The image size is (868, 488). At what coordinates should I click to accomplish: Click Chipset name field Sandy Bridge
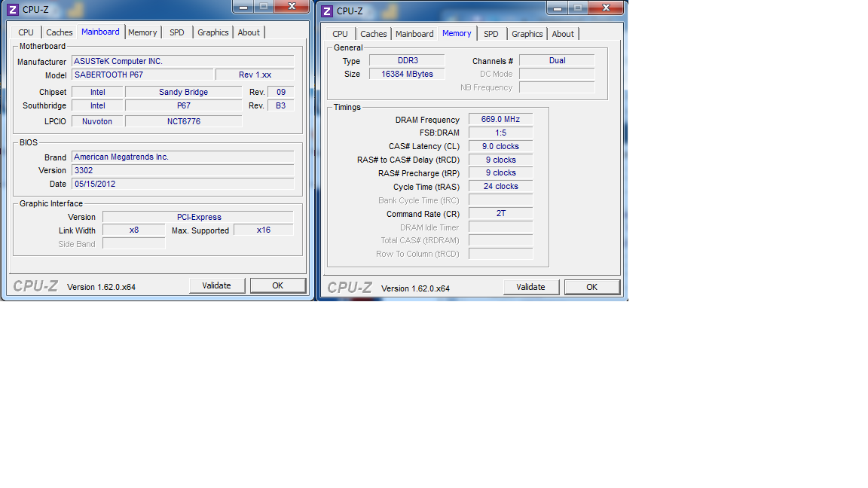pyautogui.click(x=183, y=93)
